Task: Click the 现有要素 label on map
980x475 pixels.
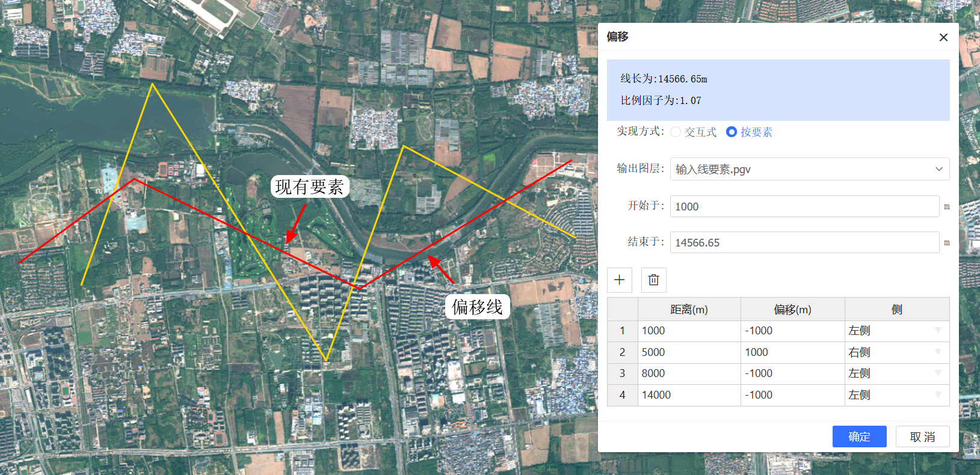Action: click(x=309, y=187)
